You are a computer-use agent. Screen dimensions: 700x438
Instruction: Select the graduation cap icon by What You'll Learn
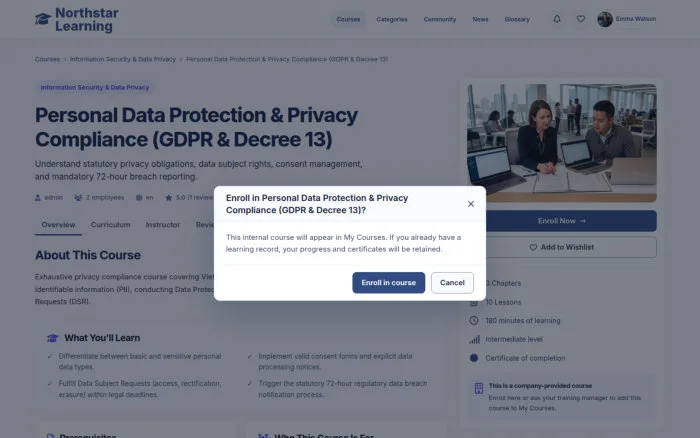click(53, 338)
